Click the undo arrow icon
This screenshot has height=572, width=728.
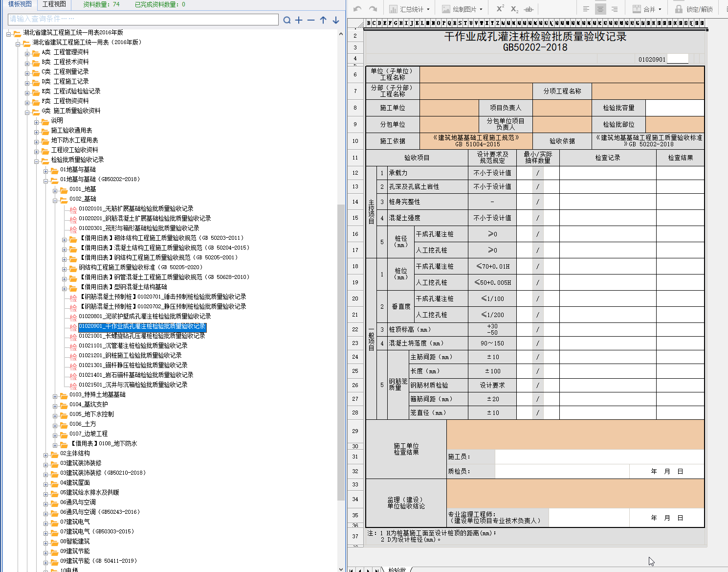pos(357,9)
